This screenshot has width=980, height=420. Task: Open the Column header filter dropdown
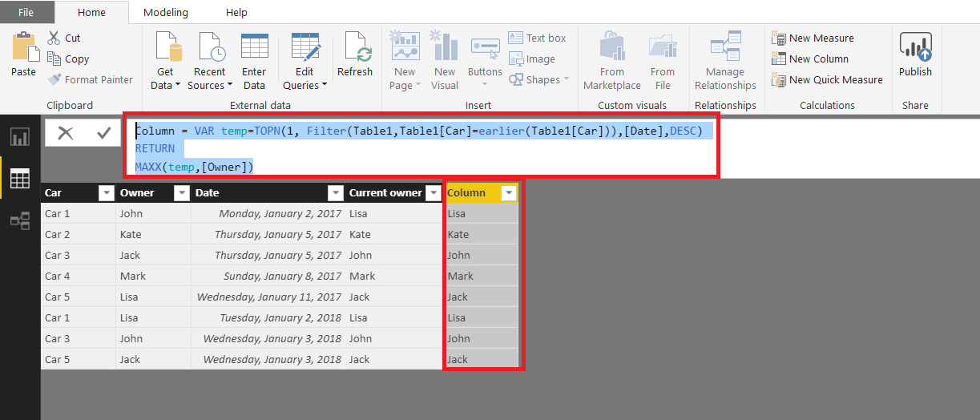(508, 192)
